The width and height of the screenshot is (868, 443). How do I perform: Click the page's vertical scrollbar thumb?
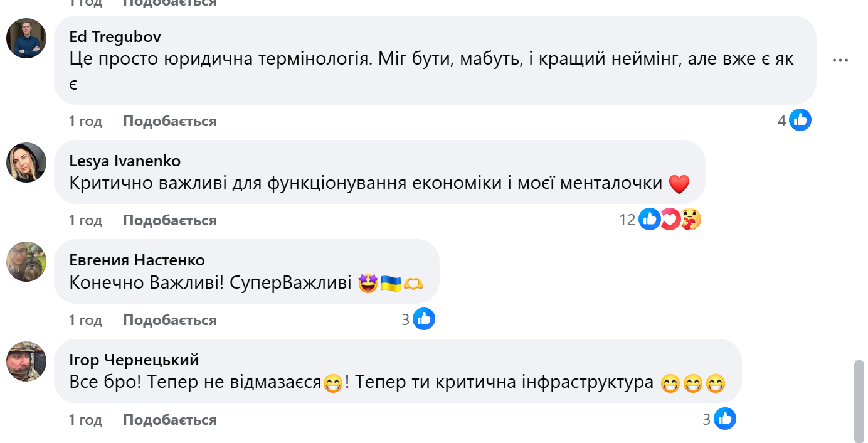(x=859, y=400)
